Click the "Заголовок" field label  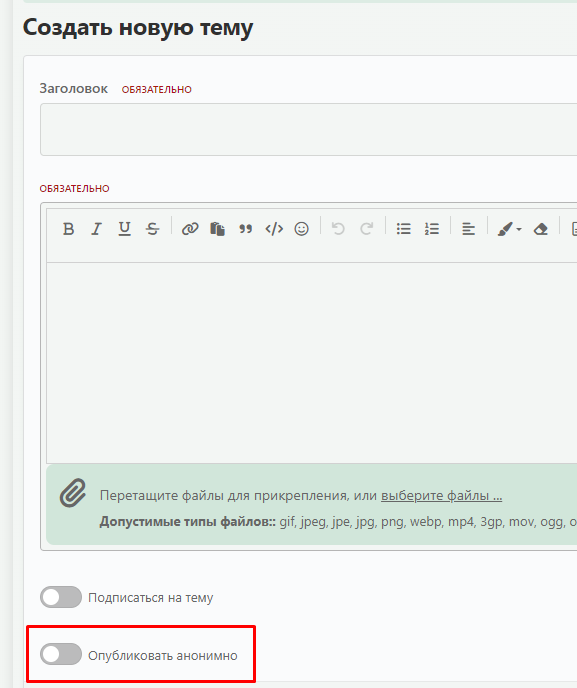73,89
